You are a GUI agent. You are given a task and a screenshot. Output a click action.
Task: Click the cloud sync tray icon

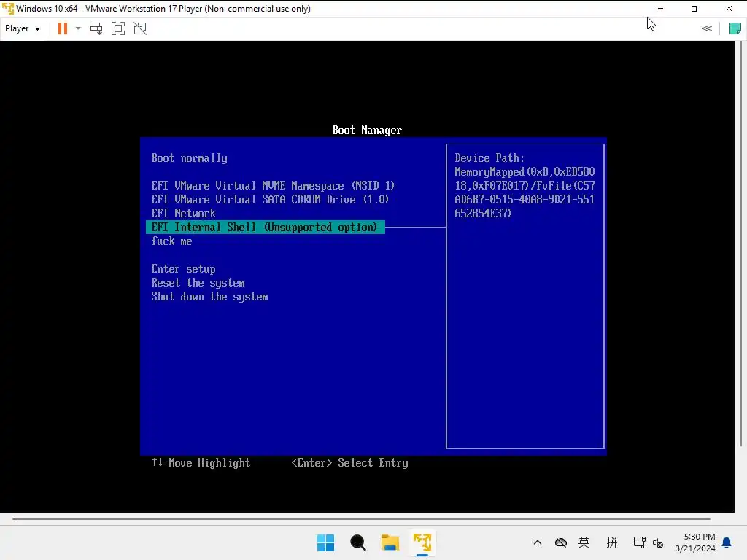pyautogui.click(x=561, y=542)
